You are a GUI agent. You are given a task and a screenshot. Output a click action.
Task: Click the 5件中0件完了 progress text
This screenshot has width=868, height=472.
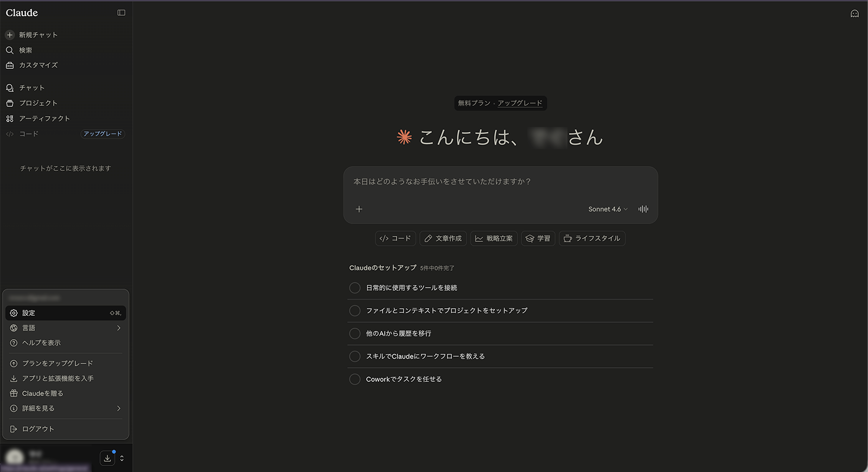(x=437, y=268)
